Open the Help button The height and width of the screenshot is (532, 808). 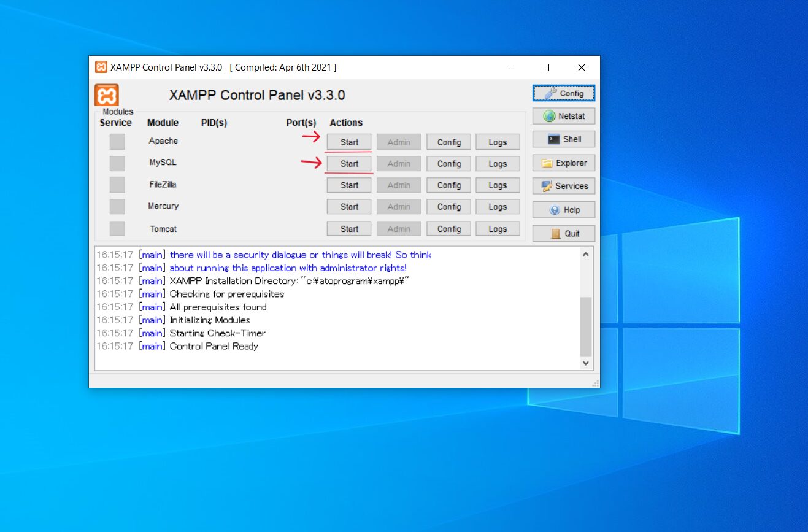coord(564,210)
